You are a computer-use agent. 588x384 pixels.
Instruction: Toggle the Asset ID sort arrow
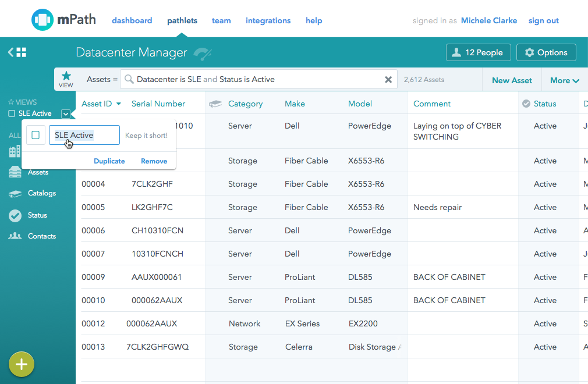coord(119,104)
